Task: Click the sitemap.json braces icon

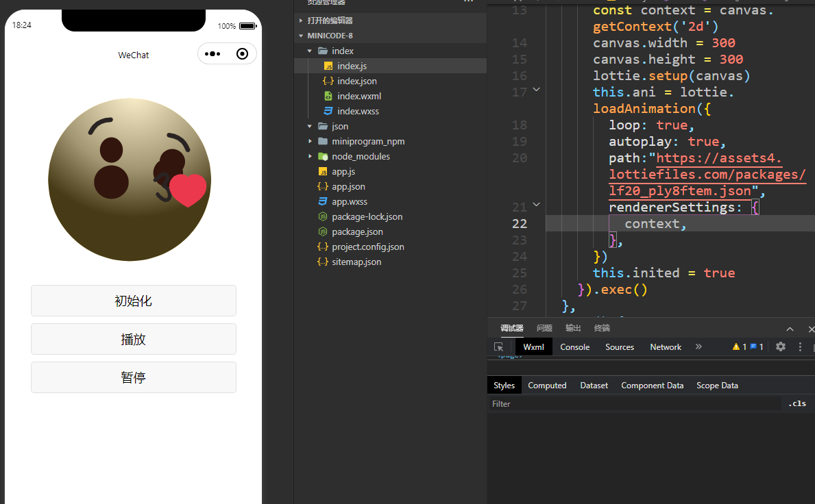Action: tap(323, 262)
